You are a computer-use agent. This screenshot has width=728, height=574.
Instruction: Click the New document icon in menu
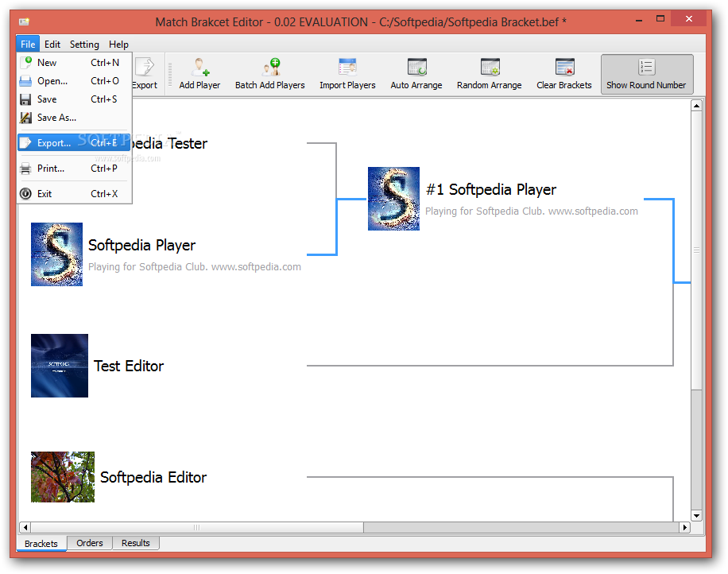[x=26, y=63]
